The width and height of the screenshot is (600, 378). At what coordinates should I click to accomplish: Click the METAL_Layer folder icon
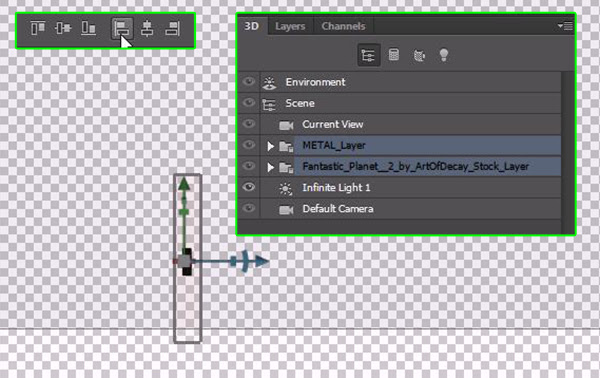tap(286, 146)
